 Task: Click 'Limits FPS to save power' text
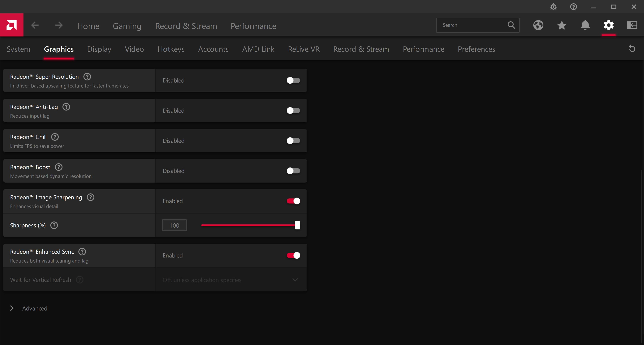37,146
